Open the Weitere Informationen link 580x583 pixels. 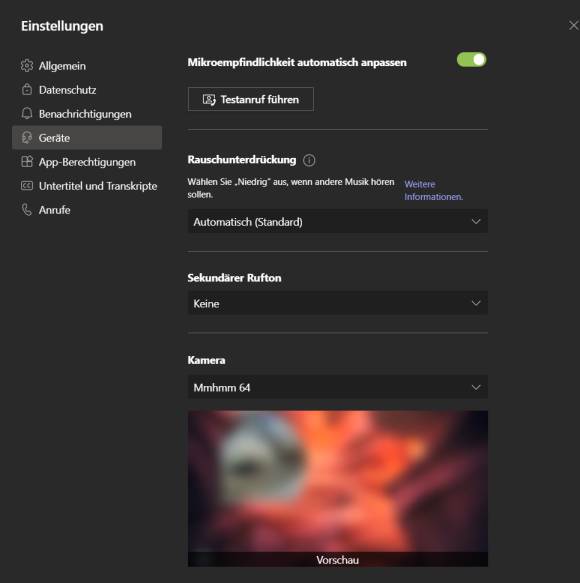pyautogui.click(x=434, y=190)
